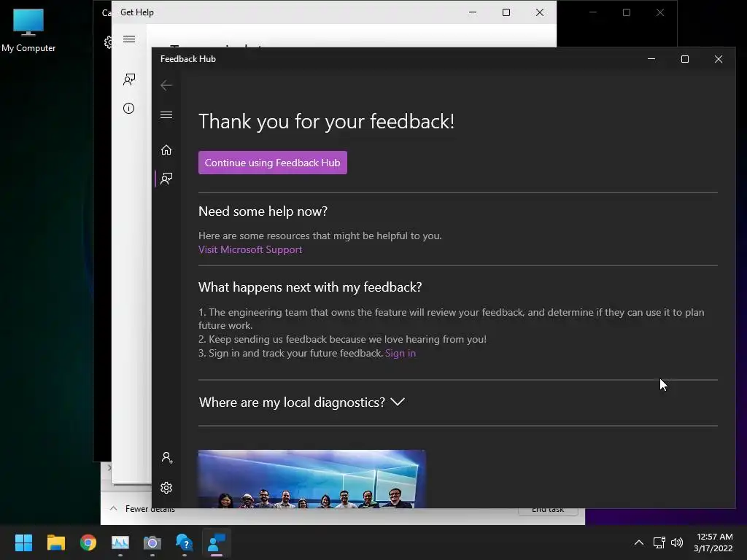Click the Get Help info icon

tap(128, 108)
